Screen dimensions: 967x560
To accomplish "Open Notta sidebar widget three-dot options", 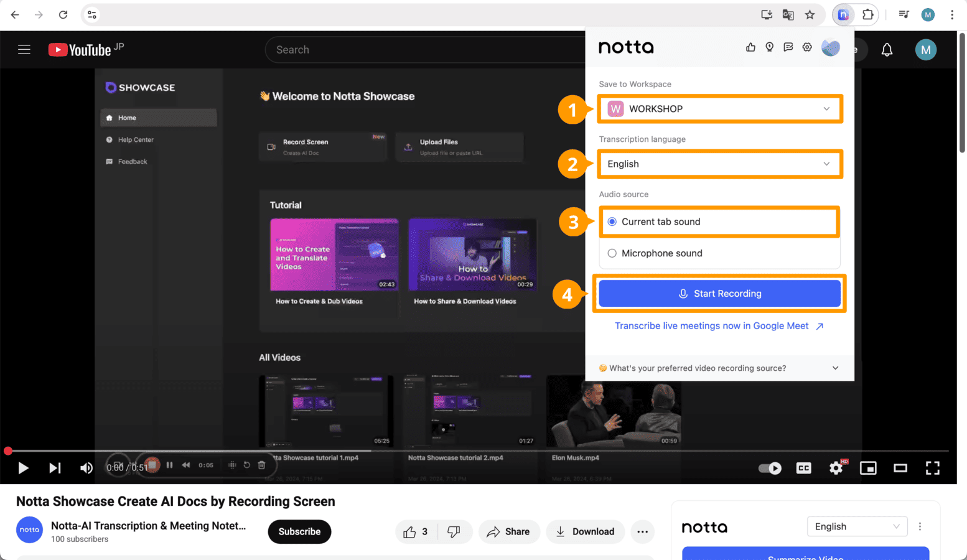I will coord(920,526).
